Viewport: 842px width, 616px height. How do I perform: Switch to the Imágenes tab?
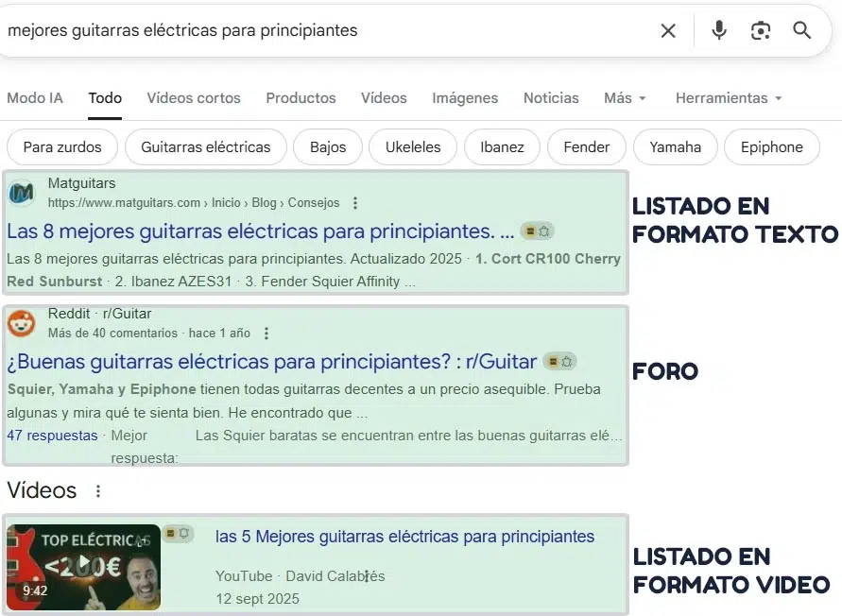(465, 97)
